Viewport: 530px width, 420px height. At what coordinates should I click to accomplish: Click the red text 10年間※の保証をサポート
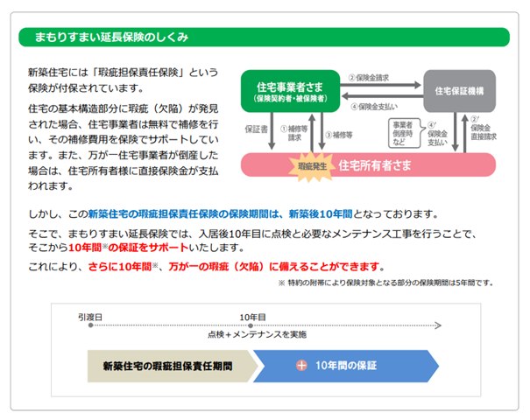pos(128,248)
